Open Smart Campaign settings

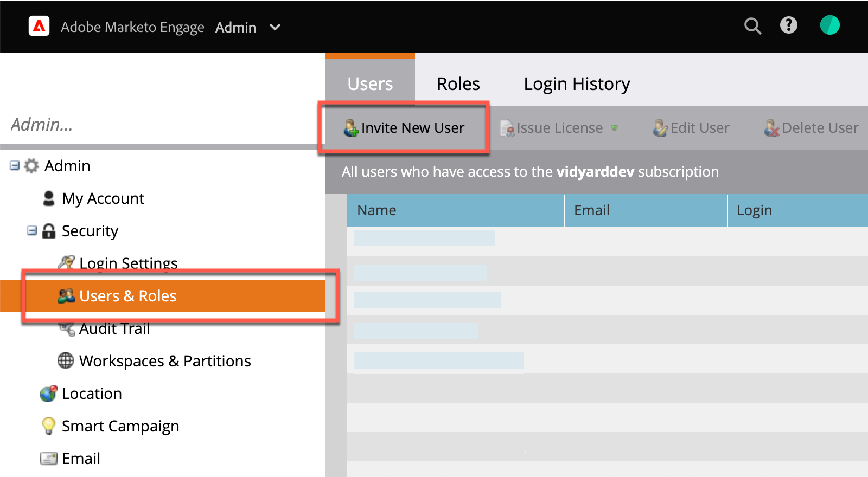click(120, 426)
